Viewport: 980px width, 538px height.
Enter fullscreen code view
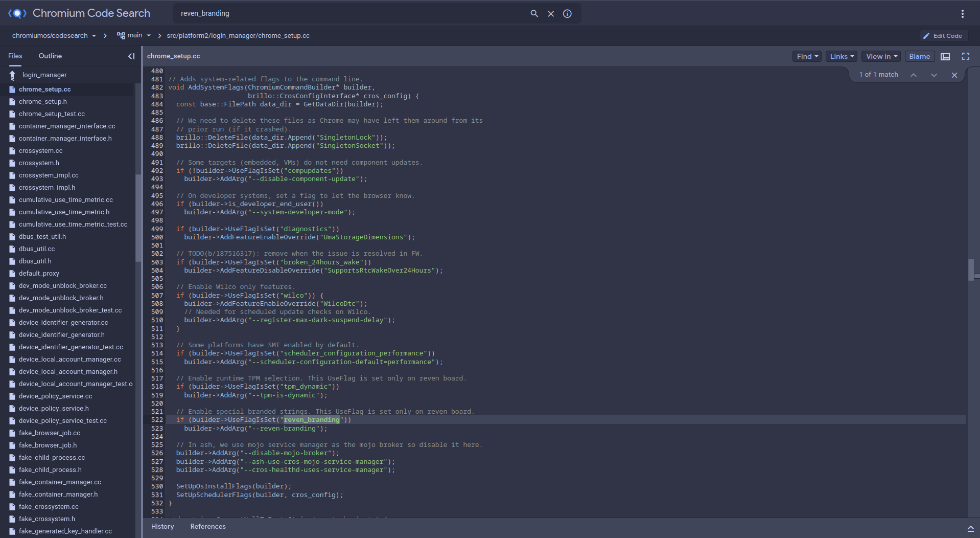[x=965, y=56]
